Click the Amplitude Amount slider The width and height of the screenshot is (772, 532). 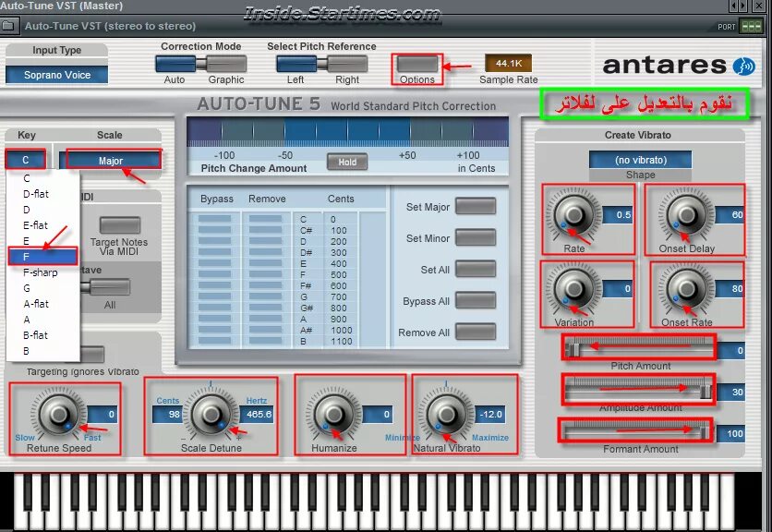[x=639, y=391]
